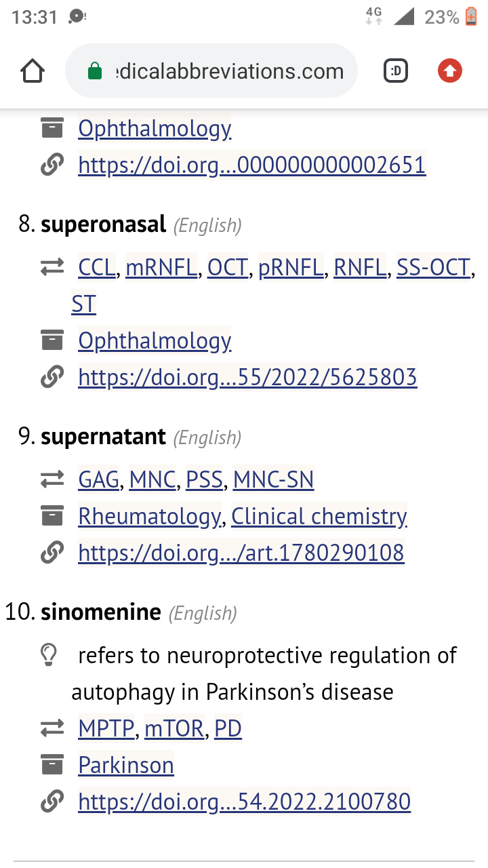Screen dimensions: 488x868
Task: Follow the Clinical chemistry category link
Action: (319, 517)
